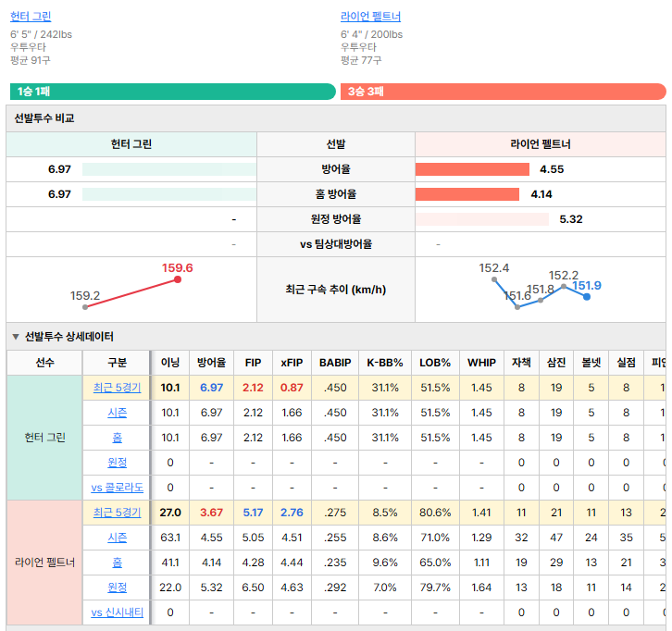
Task: Click the 삼진 column header
Action: (556, 363)
